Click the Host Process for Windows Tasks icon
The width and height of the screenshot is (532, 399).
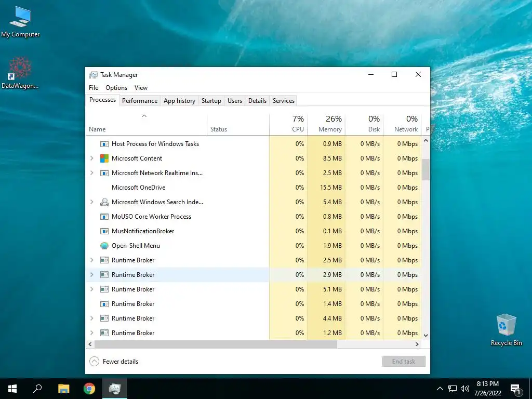click(x=104, y=144)
